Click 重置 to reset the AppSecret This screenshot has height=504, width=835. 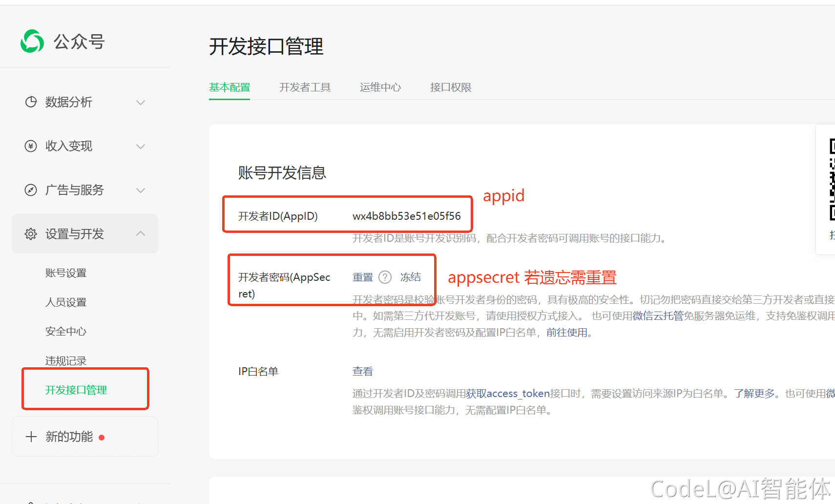(362, 277)
